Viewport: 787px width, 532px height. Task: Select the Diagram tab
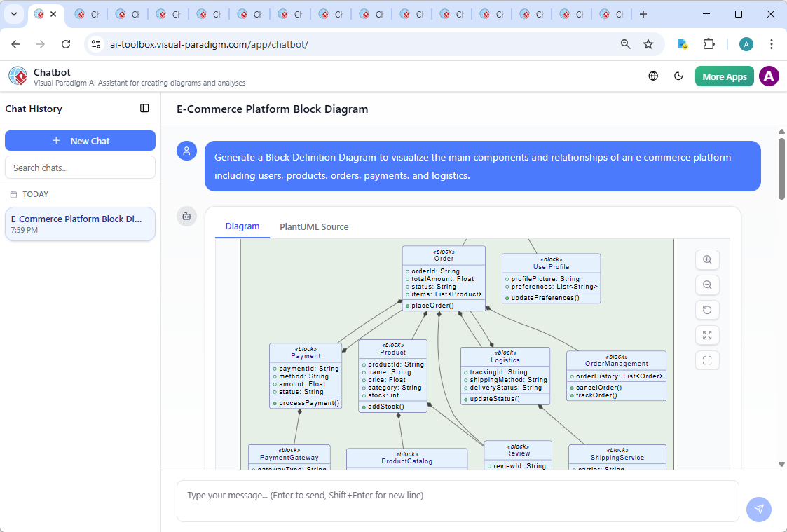[x=242, y=226]
